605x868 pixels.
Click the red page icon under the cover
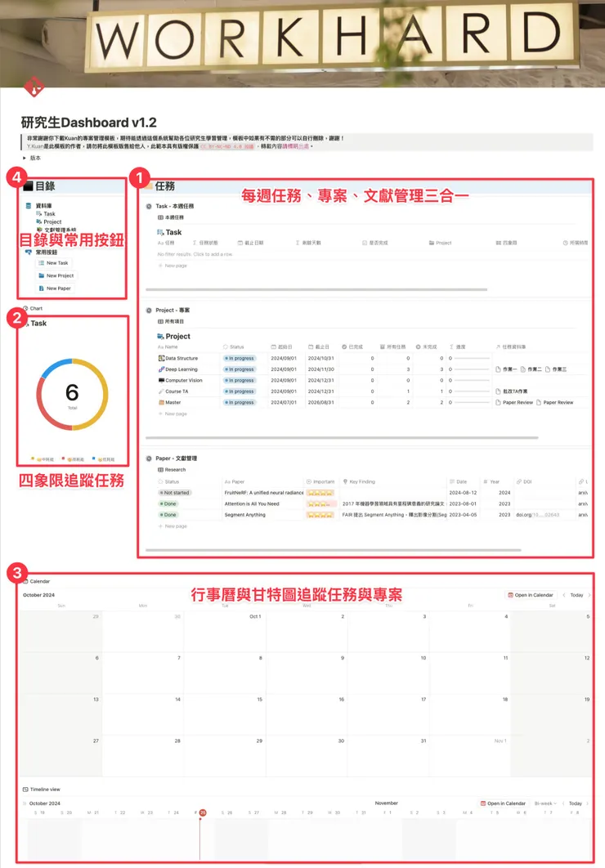point(34,87)
